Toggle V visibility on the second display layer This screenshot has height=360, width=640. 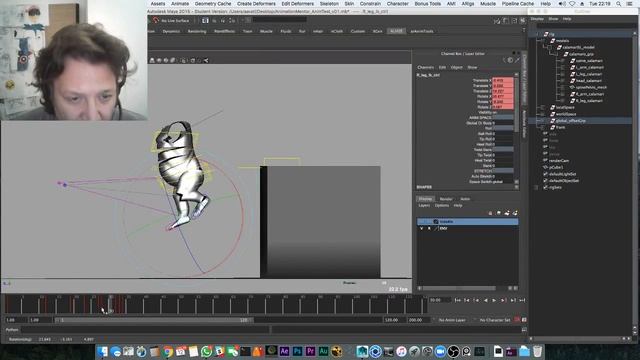422,228
